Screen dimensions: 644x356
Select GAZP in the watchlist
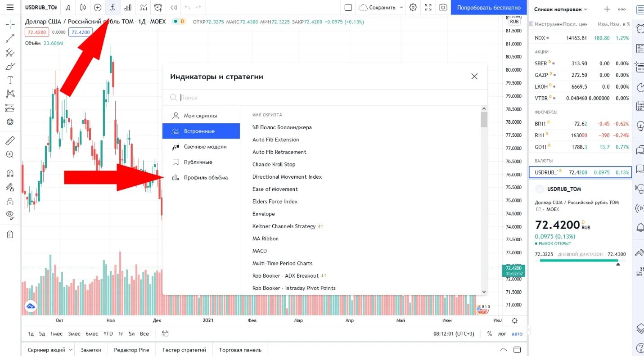581,75
